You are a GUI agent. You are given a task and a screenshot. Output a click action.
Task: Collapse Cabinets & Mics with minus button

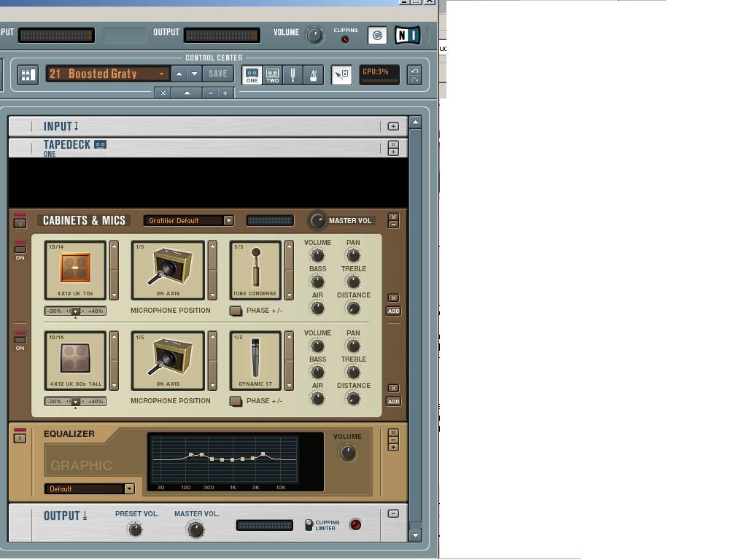pyautogui.click(x=393, y=225)
